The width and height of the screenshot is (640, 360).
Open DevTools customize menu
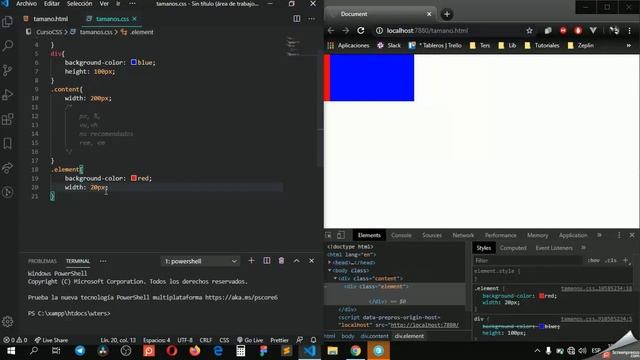point(619,236)
